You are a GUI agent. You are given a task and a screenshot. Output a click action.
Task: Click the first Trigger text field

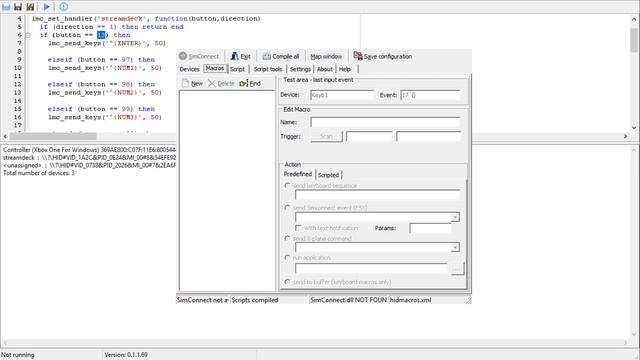point(369,136)
